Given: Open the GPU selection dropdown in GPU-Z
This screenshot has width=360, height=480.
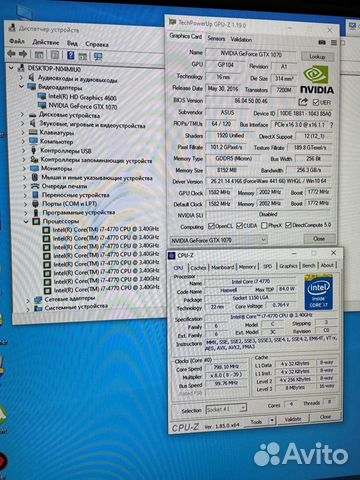Looking at the screenshot, I should coord(219,240).
